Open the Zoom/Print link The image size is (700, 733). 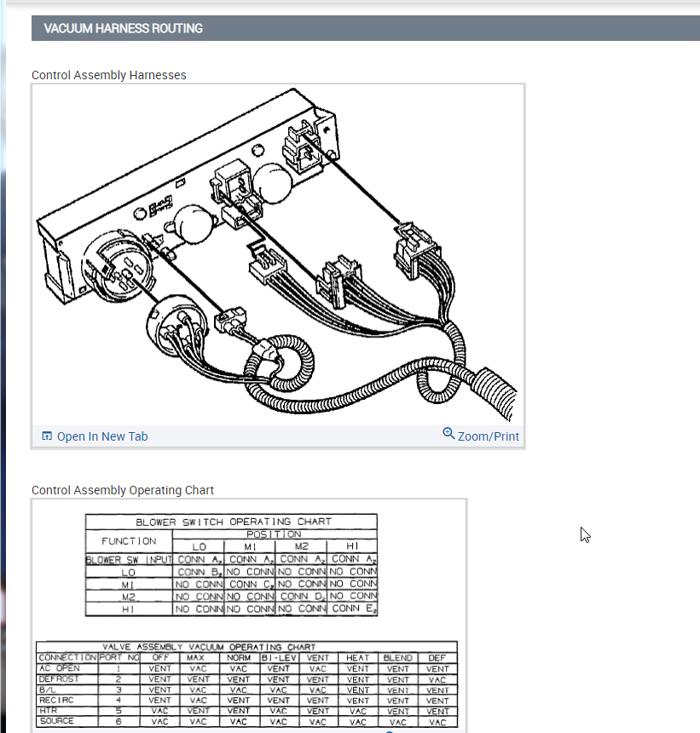[489, 436]
